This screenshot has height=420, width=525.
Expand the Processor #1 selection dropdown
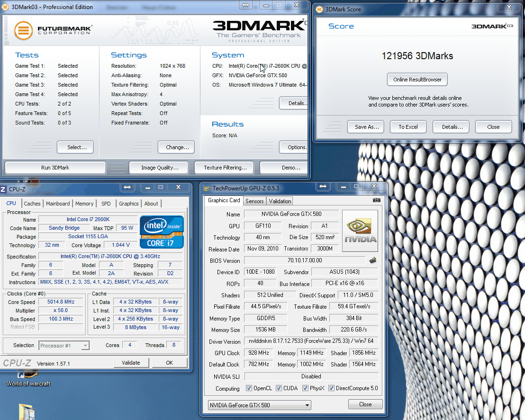click(64, 346)
